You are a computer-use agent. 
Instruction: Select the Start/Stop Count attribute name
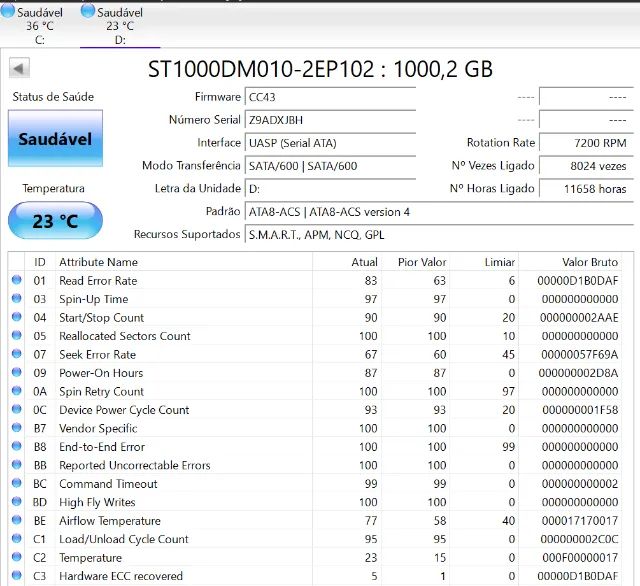(x=101, y=317)
